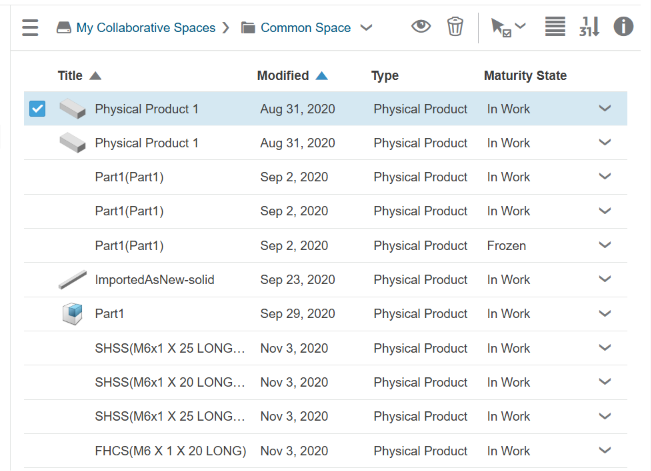Sort by the Title column header
651x471 pixels.
pos(70,76)
